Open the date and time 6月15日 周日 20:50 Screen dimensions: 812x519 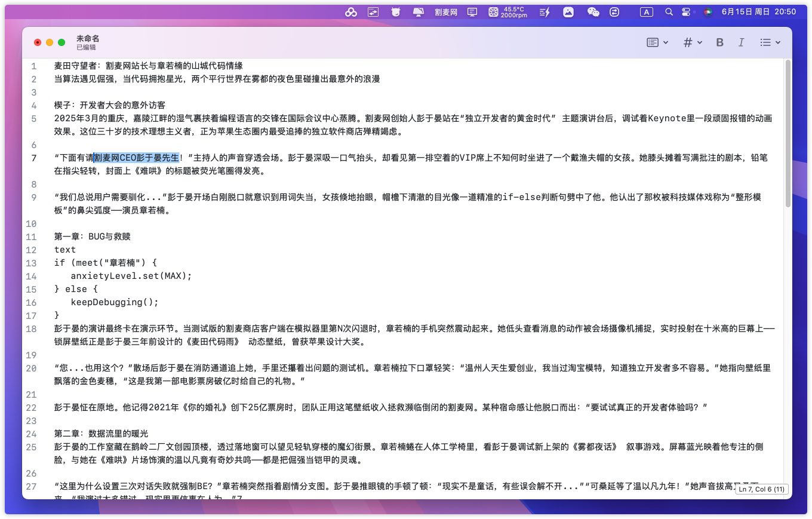[759, 11]
